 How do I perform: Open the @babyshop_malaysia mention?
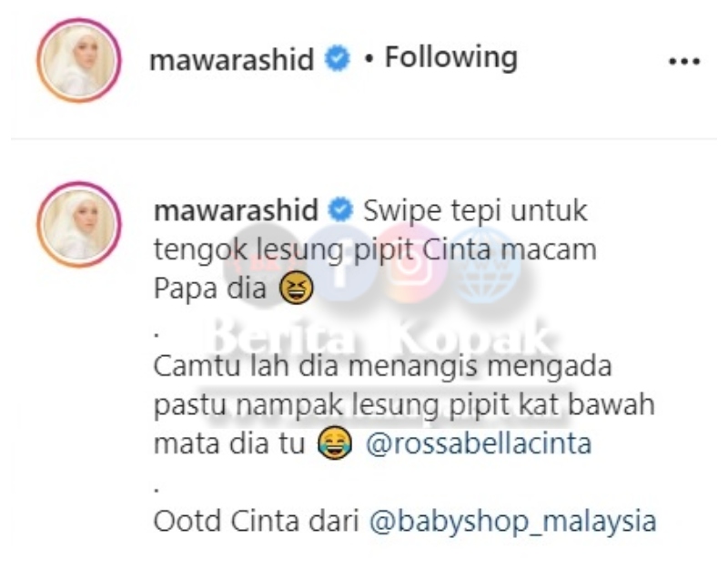[512, 521]
